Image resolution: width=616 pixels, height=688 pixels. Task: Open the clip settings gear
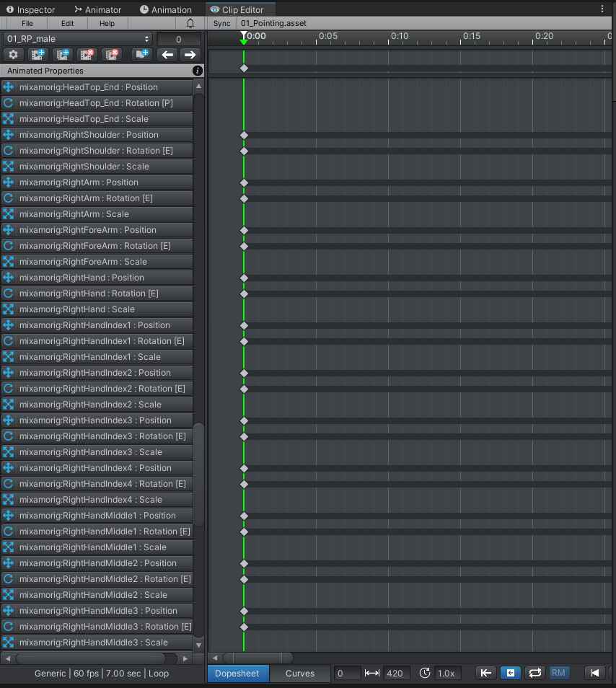click(x=13, y=55)
